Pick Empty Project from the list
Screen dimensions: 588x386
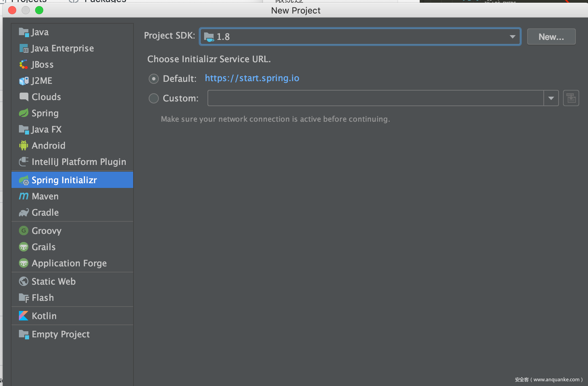(60, 334)
